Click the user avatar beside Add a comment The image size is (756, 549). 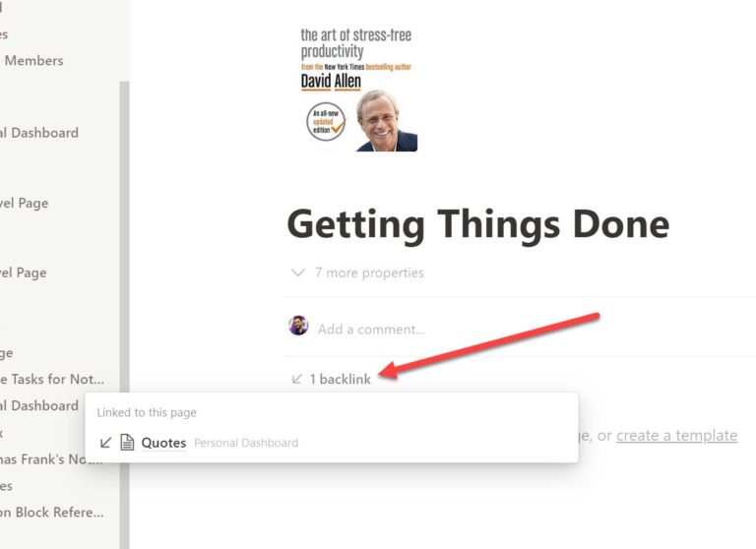coord(298,326)
